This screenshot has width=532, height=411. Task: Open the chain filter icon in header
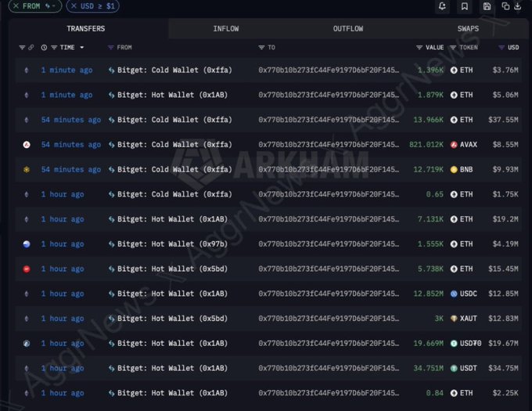point(22,48)
